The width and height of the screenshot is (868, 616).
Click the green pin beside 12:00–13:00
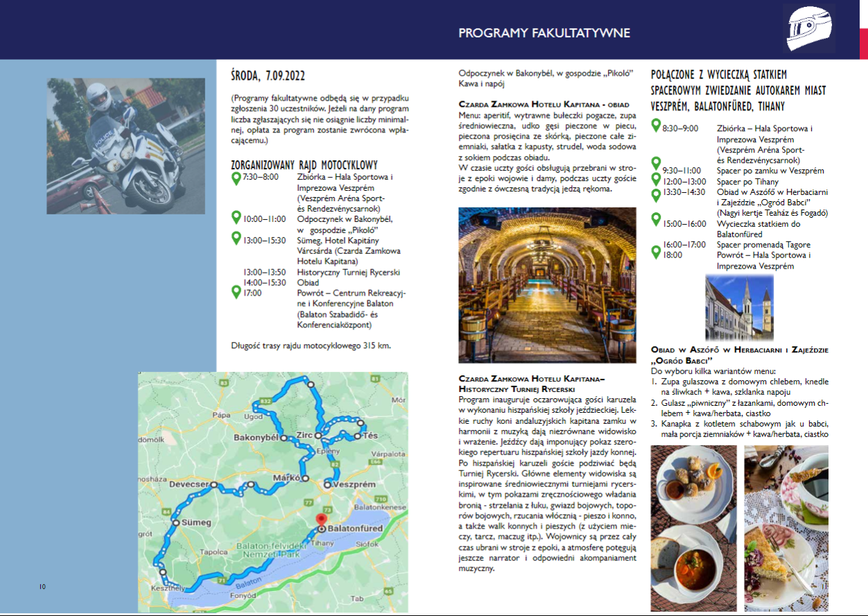(656, 180)
